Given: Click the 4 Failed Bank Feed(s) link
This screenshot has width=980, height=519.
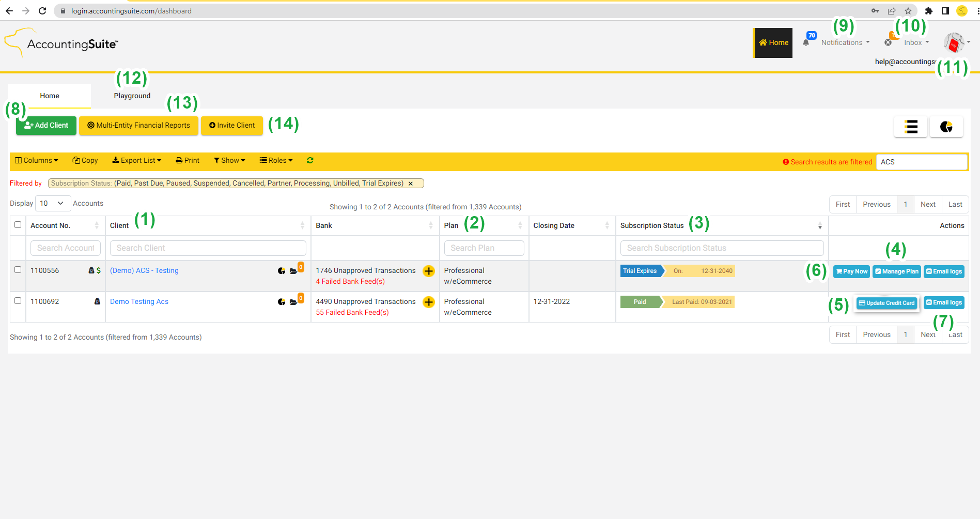Looking at the screenshot, I should [350, 281].
